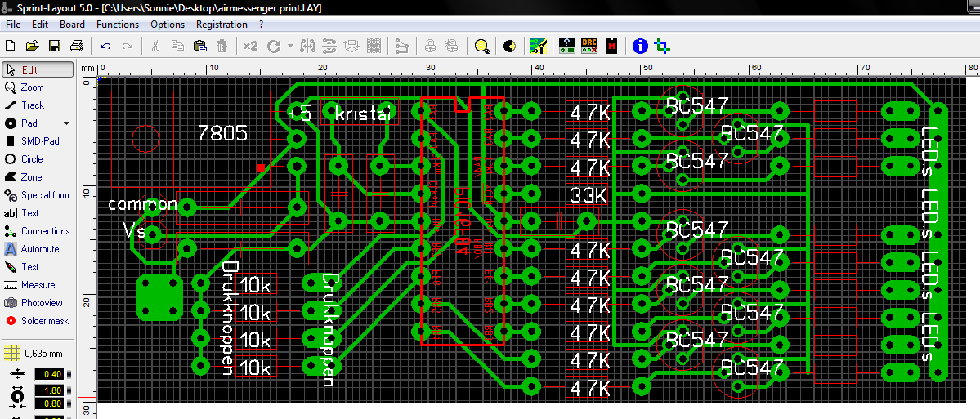Run the DRC design rule check

[x=589, y=47]
